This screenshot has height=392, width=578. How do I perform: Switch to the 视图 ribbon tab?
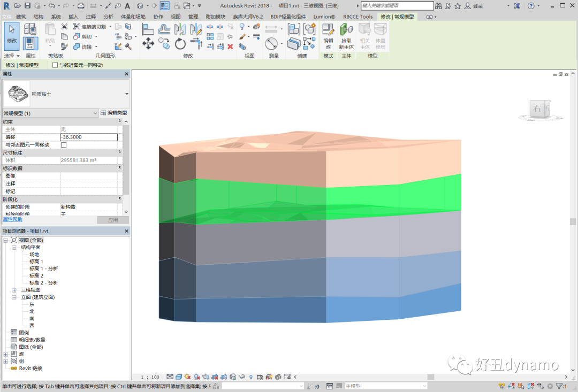click(x=176, y=17)
